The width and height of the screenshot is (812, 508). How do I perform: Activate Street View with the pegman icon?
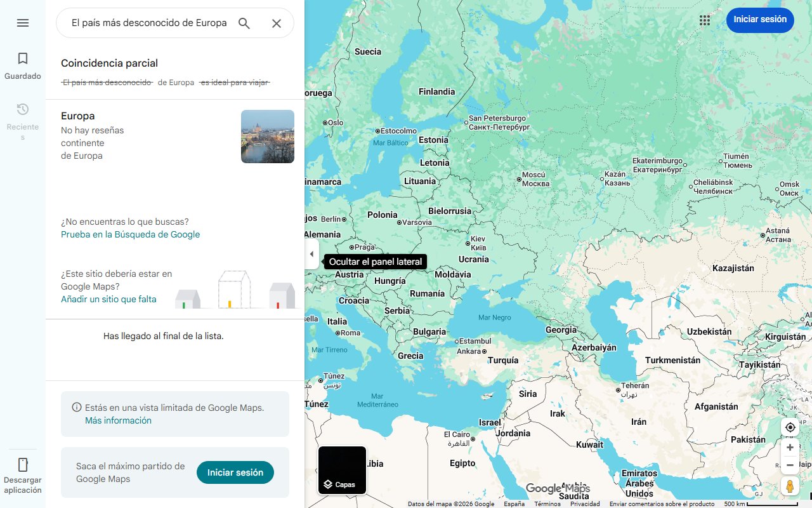point(790,486)
